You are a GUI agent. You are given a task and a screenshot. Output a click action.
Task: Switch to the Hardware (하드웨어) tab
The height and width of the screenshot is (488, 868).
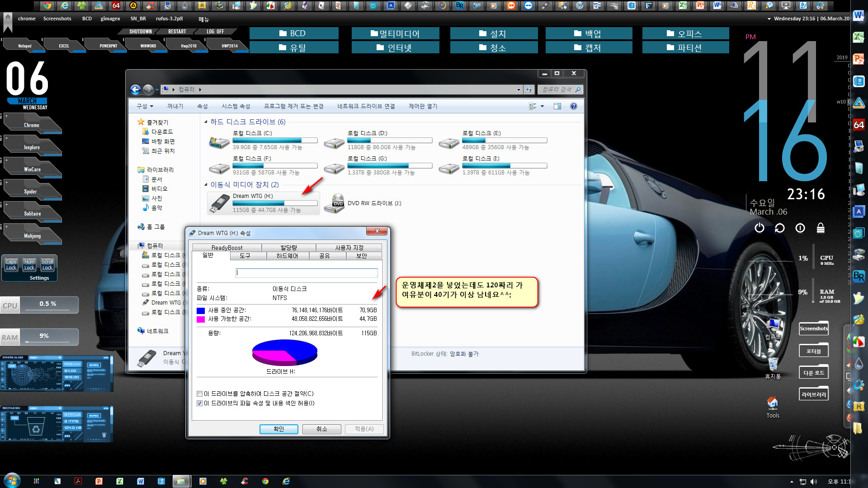(x=287, y=256)
